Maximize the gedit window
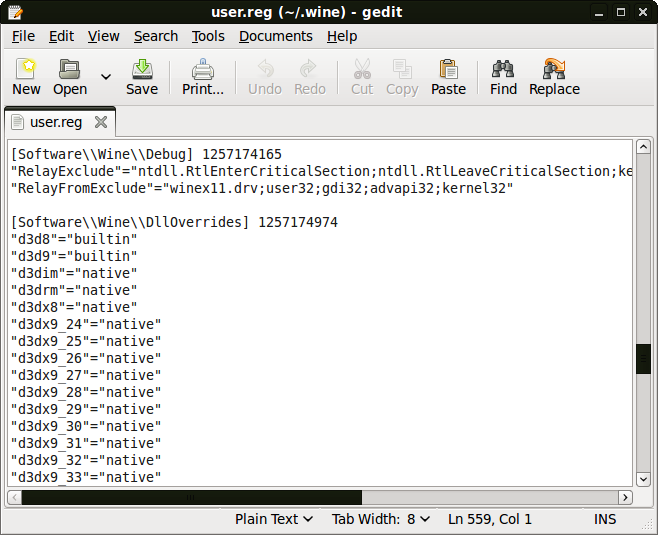658x535 pixels. 621,12
